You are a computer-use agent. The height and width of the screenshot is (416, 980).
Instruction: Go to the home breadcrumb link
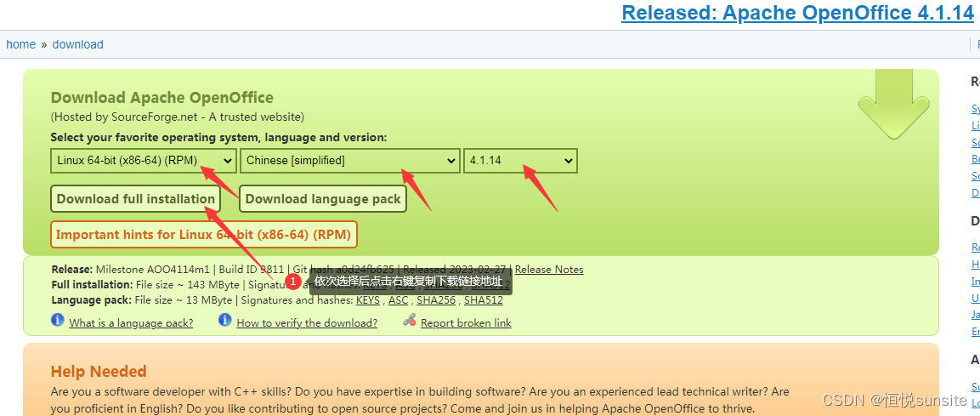(x=20, y=44)
